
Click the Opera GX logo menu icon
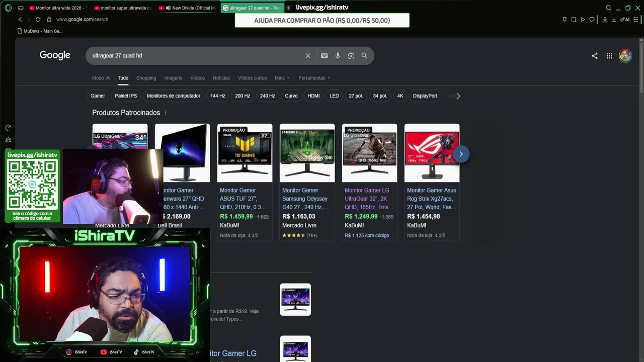click(8, 8)
